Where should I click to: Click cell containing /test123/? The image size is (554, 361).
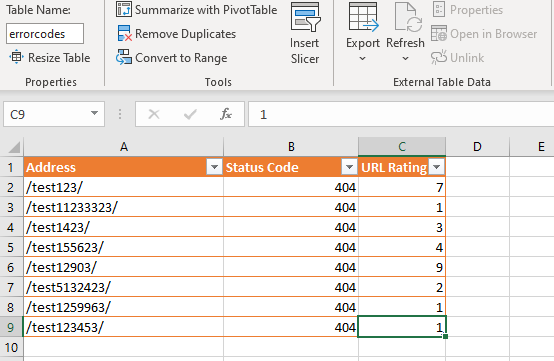point(124,187)
